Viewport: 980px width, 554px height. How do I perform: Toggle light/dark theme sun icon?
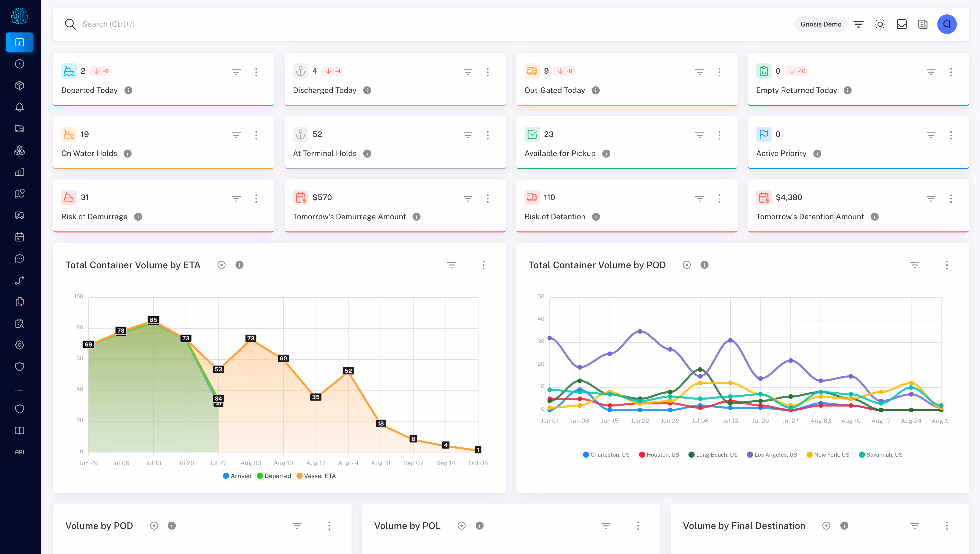point(880,24)
